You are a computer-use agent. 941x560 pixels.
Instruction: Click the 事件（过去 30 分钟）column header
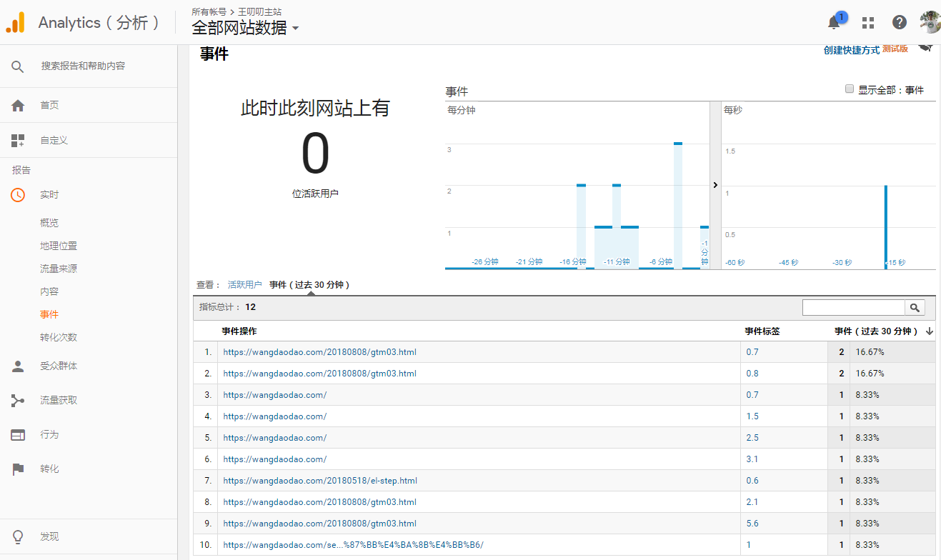tap(877, 331)
